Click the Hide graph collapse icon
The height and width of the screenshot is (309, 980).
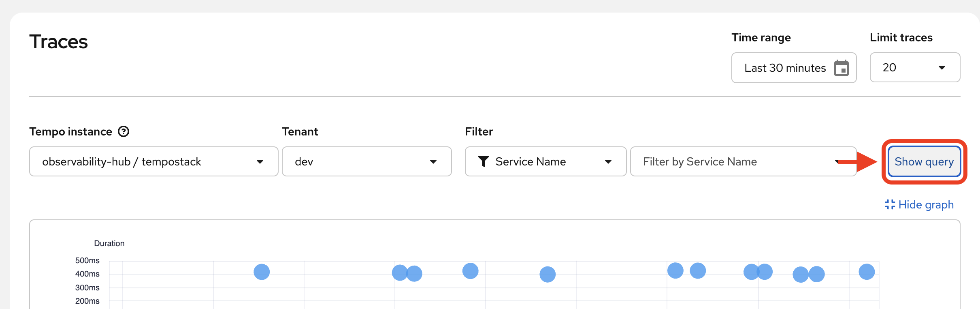(890, 204)
